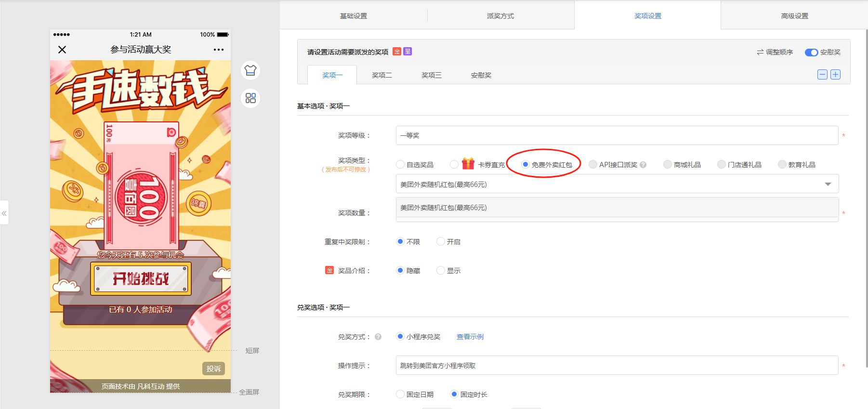Choose 显示 for 奖品介绍

click(440, 271)
